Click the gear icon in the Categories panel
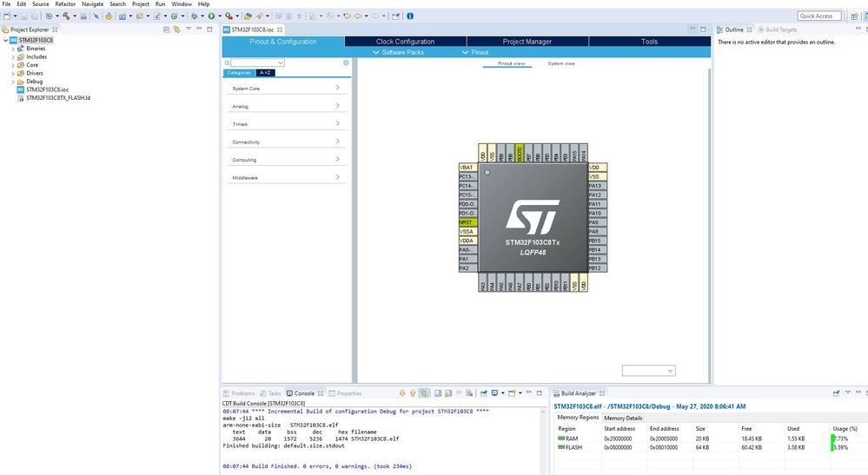 pos(346,63)
